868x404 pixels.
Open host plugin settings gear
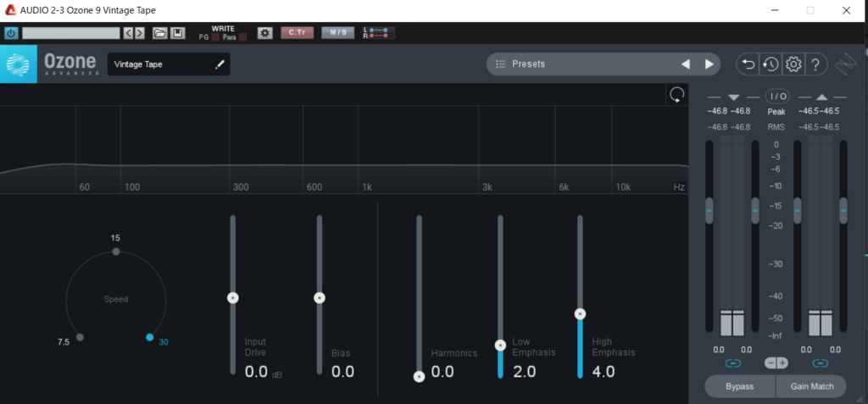click(x=265, y=33)
